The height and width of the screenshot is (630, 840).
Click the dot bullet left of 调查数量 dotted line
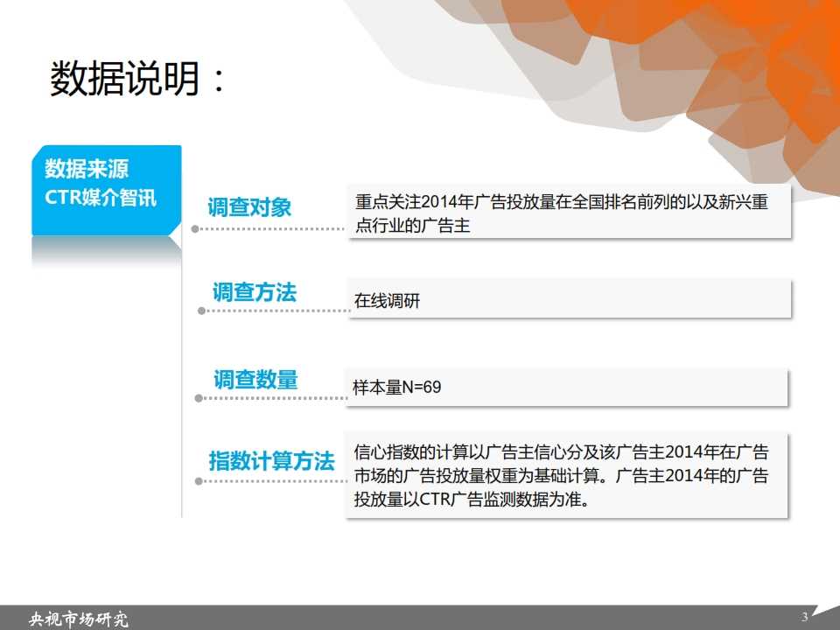199,398
